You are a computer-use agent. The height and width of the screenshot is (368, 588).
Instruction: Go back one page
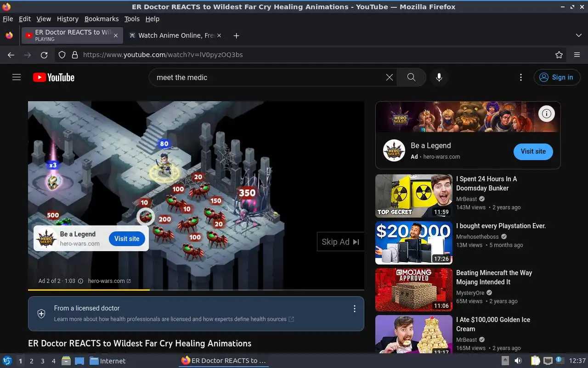(11, 55)
